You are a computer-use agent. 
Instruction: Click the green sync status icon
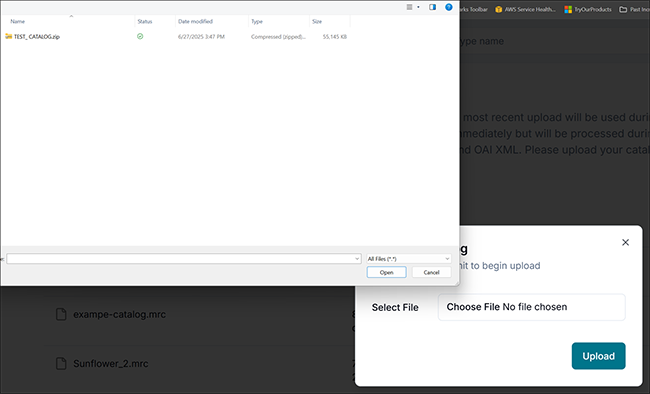(140, 36)
